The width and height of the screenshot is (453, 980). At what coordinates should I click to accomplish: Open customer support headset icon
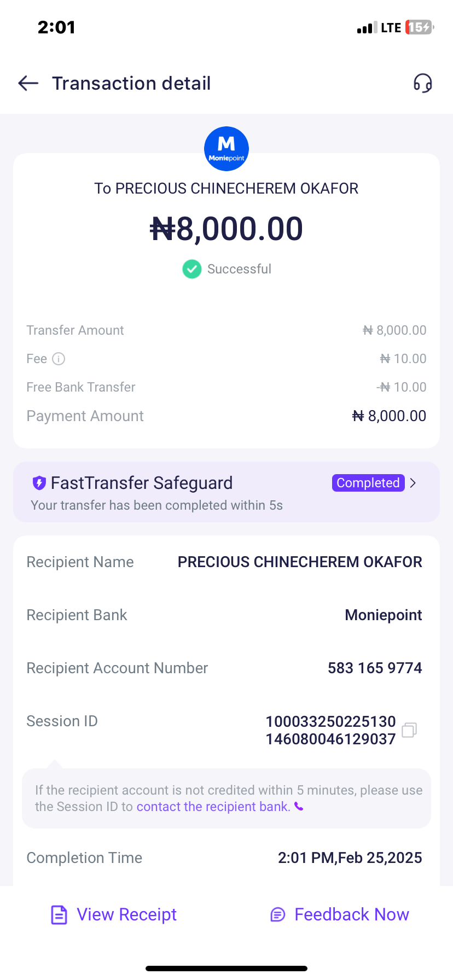pyautogui.click(x=422, y=83)
